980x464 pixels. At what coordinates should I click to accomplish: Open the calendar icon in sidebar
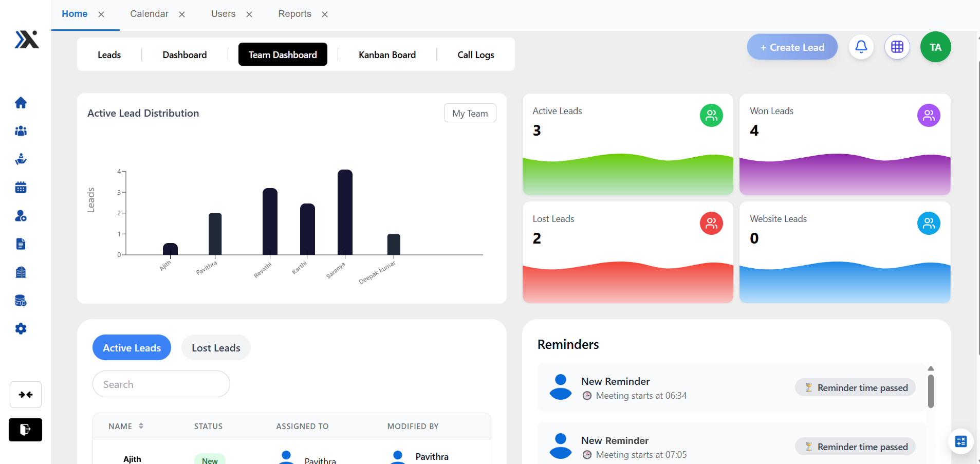click(21, 188)
